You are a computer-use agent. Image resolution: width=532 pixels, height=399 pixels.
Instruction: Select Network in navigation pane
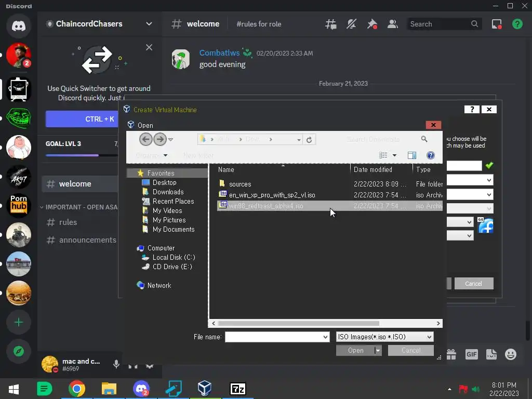click(159, 285)
